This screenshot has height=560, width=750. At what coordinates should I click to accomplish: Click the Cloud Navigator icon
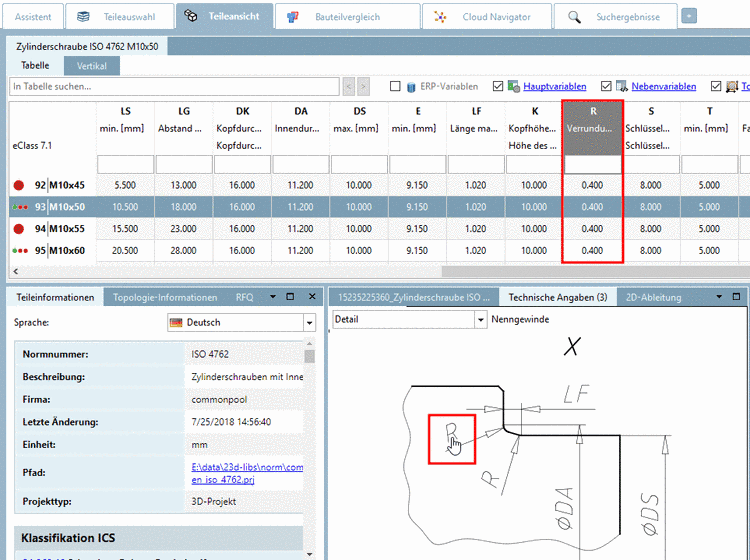[x=440, y=17]
